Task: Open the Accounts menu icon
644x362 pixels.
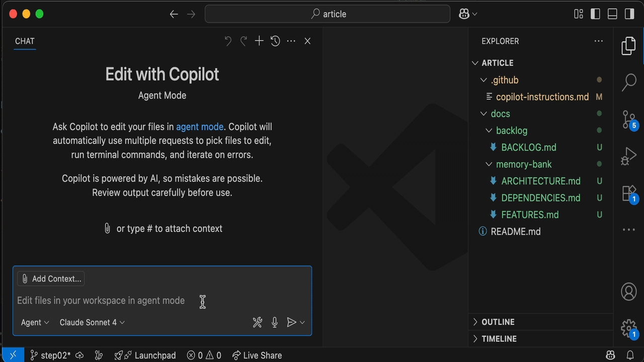Action: click(x=628, y=292)
